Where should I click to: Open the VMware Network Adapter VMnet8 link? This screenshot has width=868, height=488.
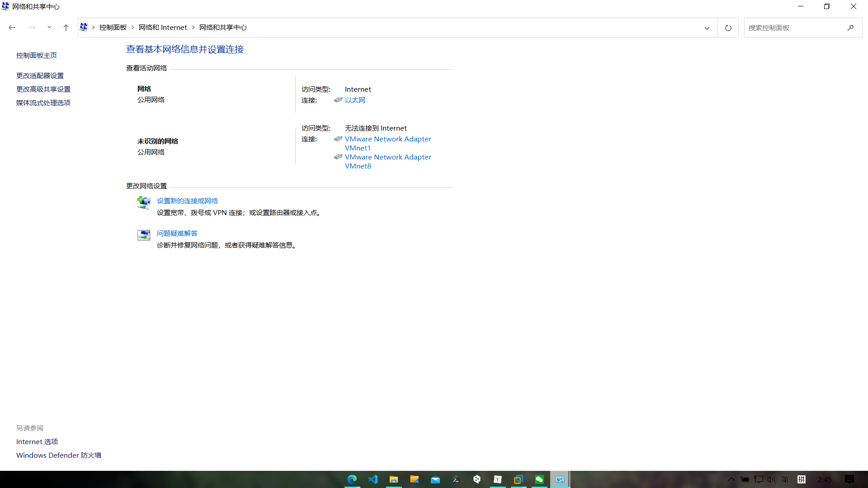(x=387, y=161)
